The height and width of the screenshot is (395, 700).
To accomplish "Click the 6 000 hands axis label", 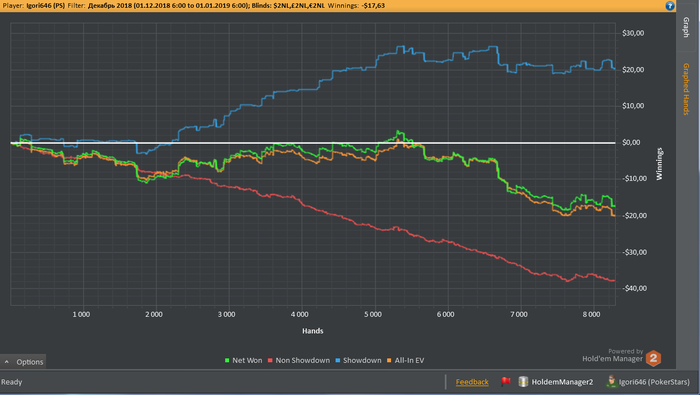I will pyautogui.click(x=446, y=314).
